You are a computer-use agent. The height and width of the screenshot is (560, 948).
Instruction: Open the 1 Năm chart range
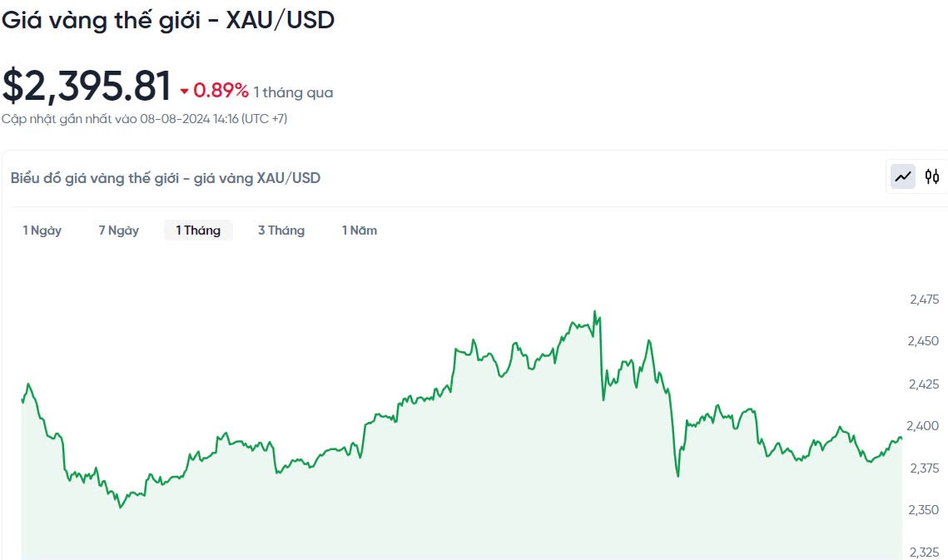[360, 230]
